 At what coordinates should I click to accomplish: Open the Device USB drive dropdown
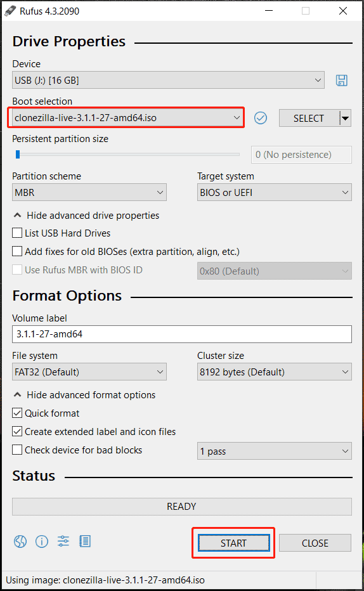168,80
